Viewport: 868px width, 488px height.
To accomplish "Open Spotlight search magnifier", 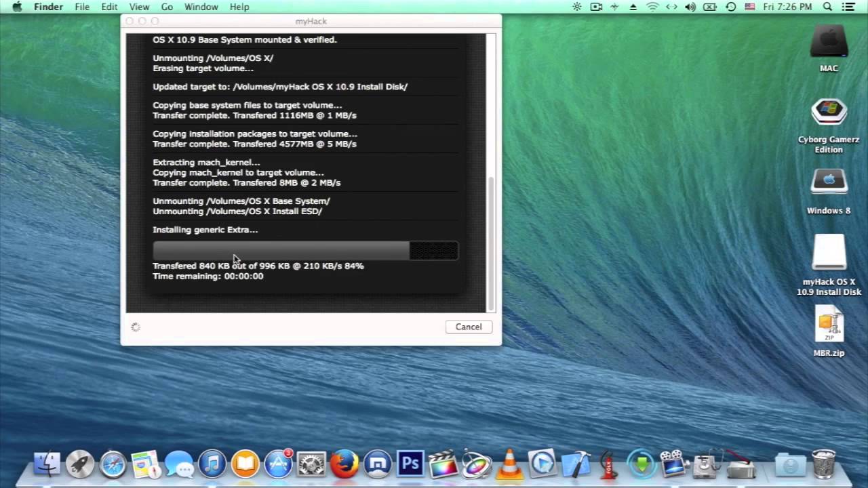I will point(827,7).
